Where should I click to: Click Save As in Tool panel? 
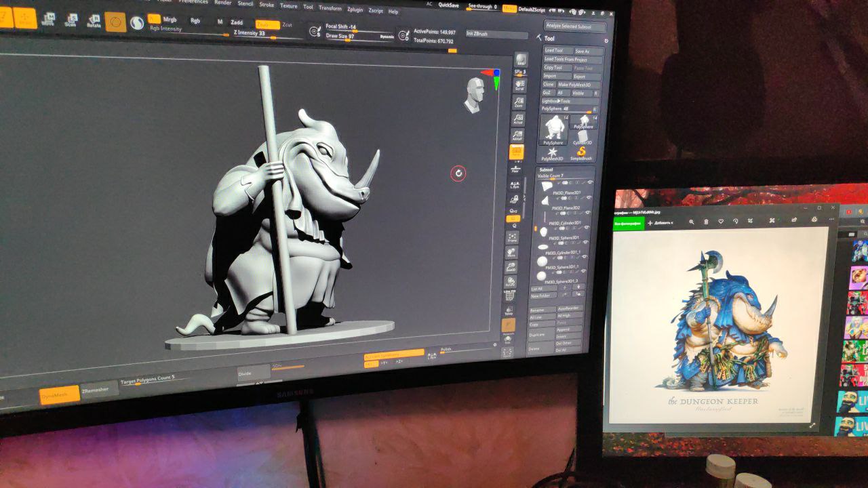coord(587,51)
